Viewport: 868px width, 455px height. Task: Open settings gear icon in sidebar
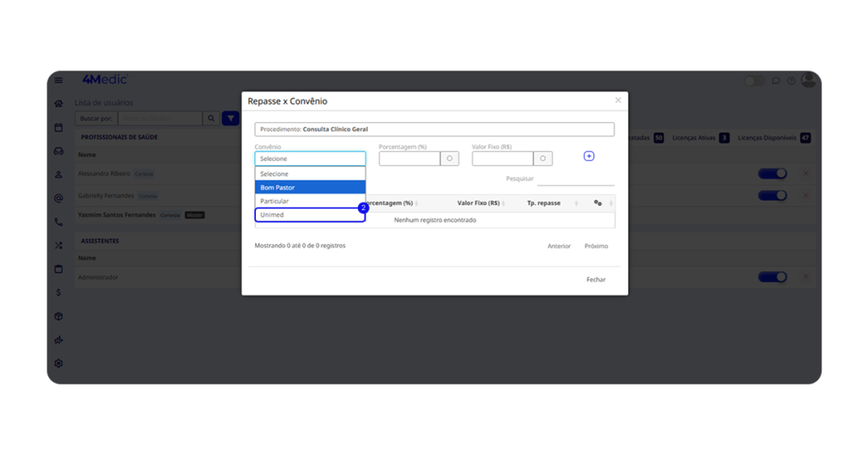pyautogui.click(x=58, y=363)
